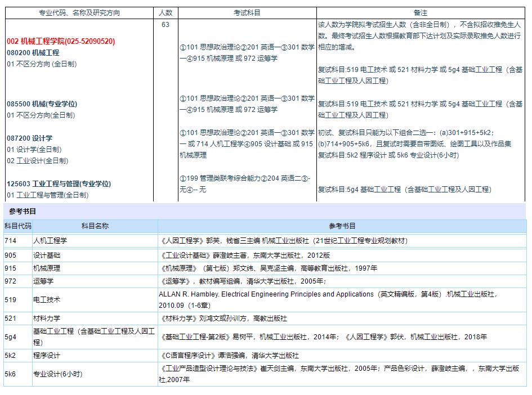Viewport: 532px width, 395px height.
Task: Click the 02 工业设计(全日制) direction link
Action: click(x=38, y=161)
